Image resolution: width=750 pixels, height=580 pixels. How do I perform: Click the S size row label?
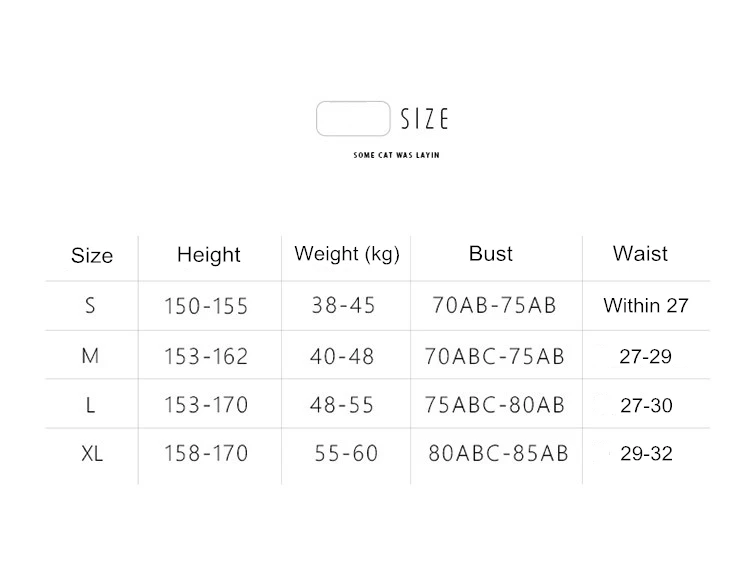coord(90,305)
